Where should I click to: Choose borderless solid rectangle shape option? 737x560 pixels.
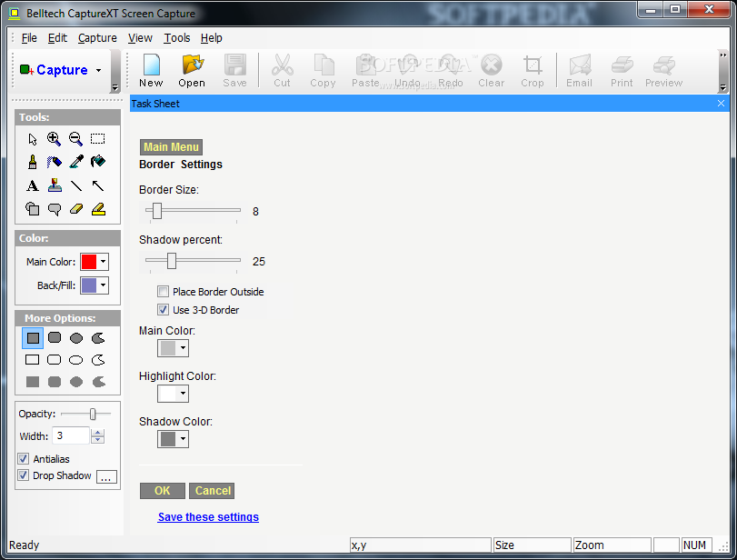pos(33,382)
